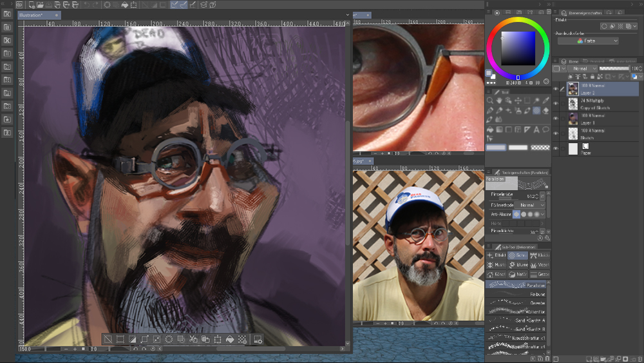
Task: Click the color wheel hue ring
Action: [518, 19]
